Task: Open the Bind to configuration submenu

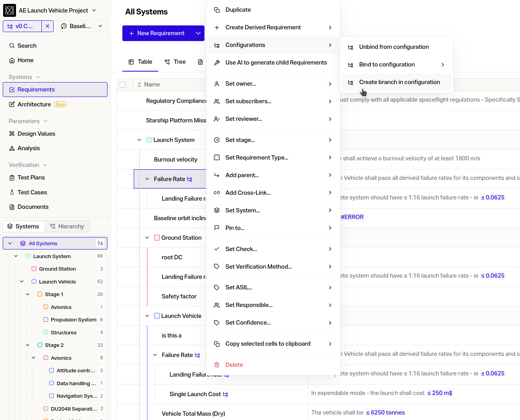Action: pos(396,65)
